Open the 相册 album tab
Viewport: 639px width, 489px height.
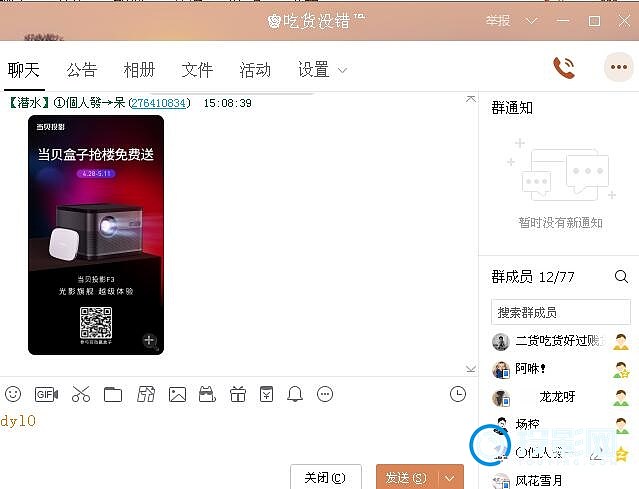coord(139,69)
